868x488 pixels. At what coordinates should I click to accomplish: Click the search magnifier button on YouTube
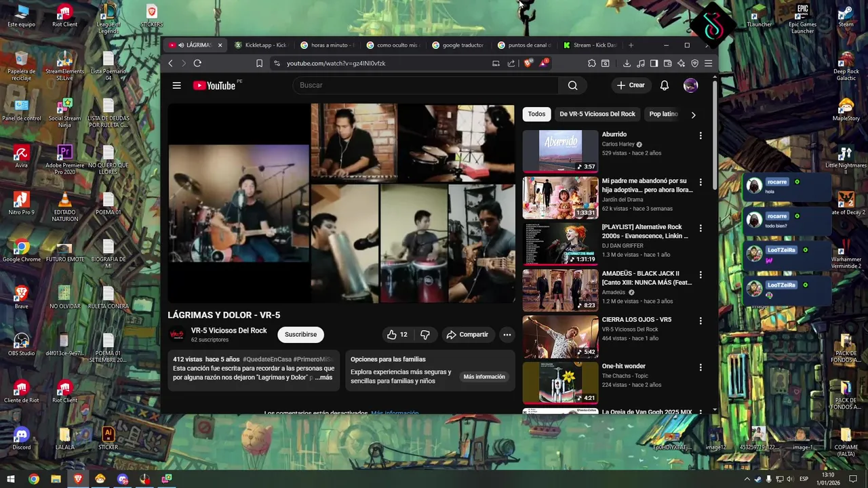pyautogui.click(x=573, y=85)
